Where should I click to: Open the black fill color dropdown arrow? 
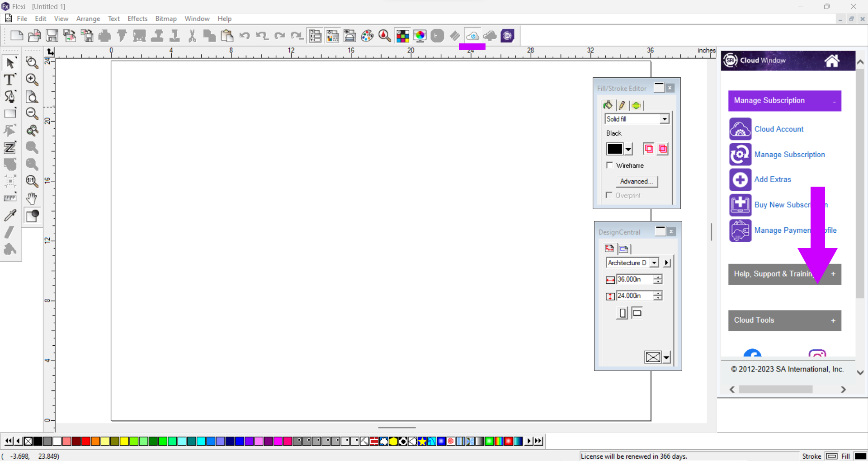tap(628, 149)
